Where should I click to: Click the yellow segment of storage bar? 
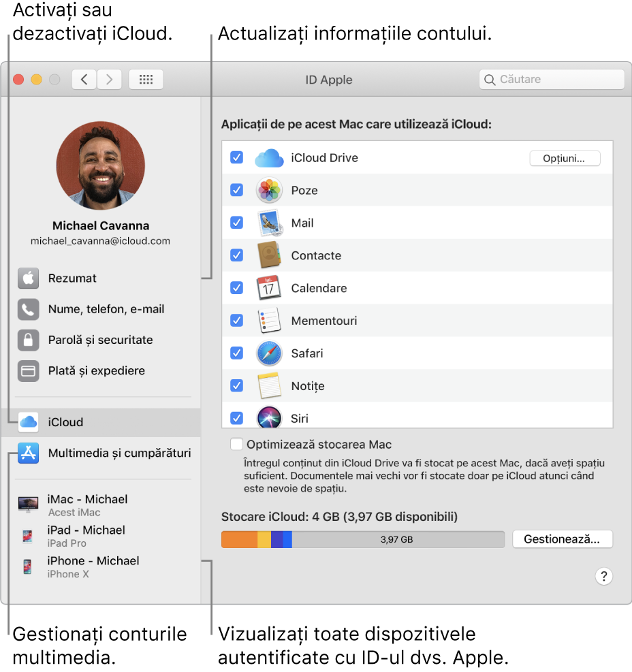point(264,539)
